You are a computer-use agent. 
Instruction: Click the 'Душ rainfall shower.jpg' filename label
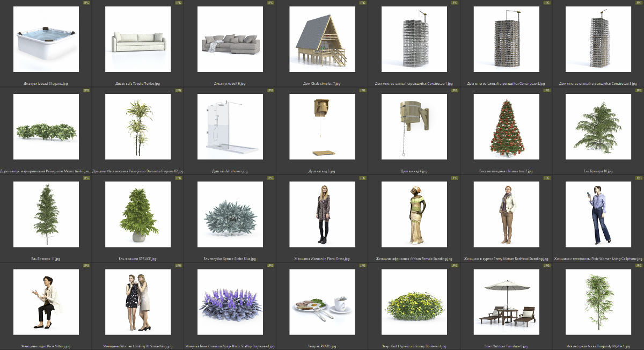(230, 171)
